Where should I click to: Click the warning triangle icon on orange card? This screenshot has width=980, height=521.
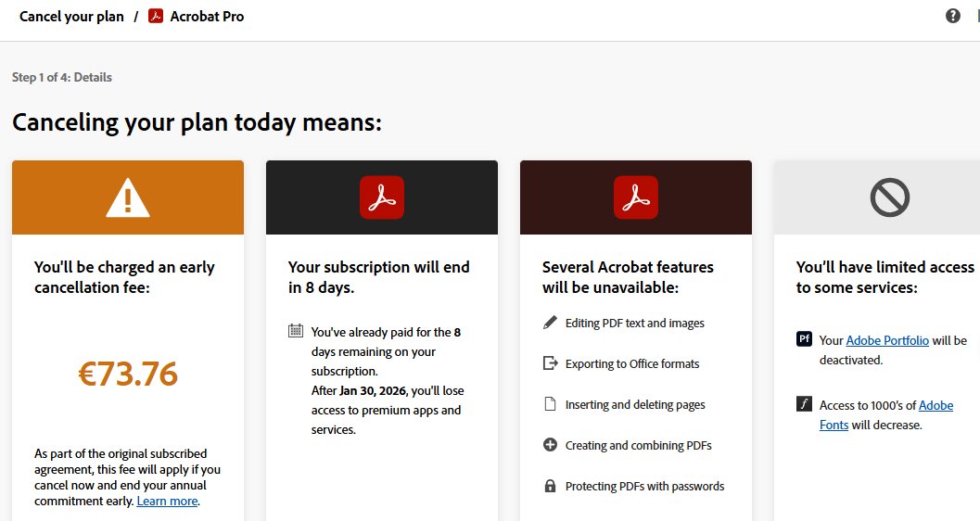[128, 197]
